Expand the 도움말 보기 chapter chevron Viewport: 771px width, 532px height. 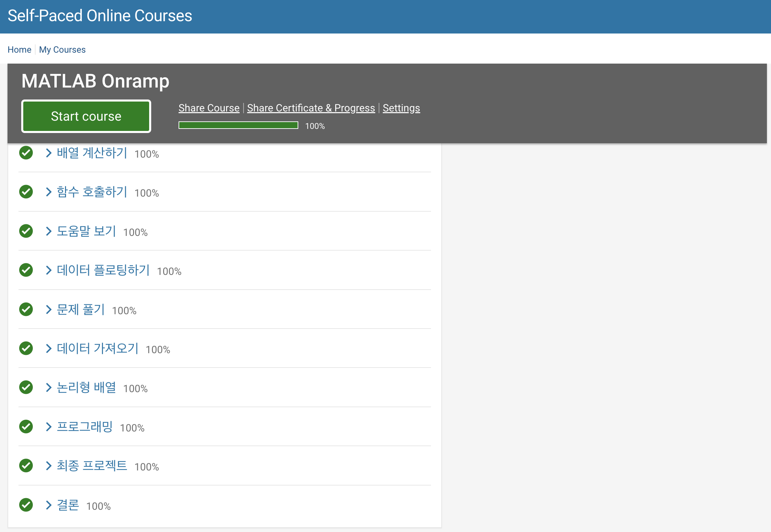pyautogui.click(x=49, y=231)
